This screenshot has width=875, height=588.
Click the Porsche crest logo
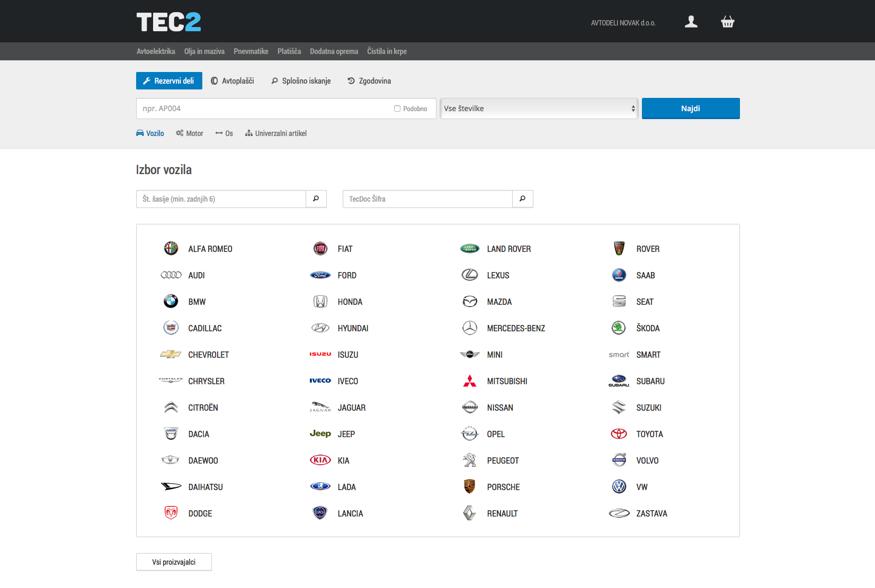point(469,486)
